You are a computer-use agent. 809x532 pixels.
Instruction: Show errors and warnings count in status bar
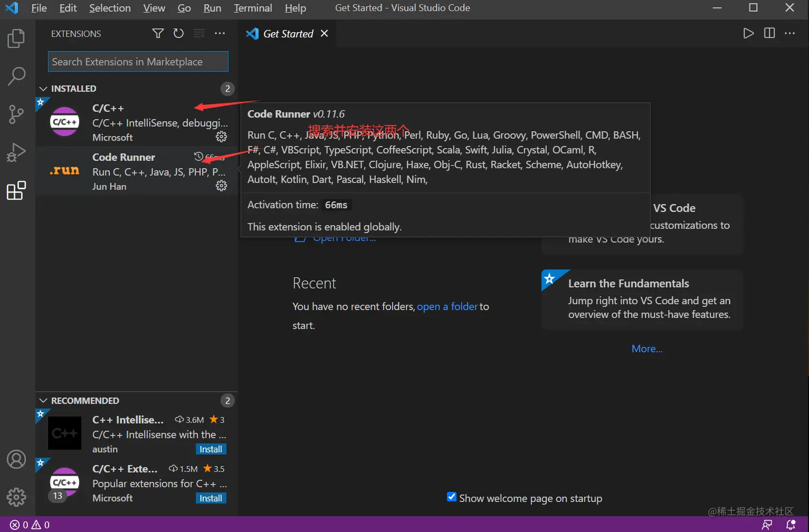click(30, 525)
